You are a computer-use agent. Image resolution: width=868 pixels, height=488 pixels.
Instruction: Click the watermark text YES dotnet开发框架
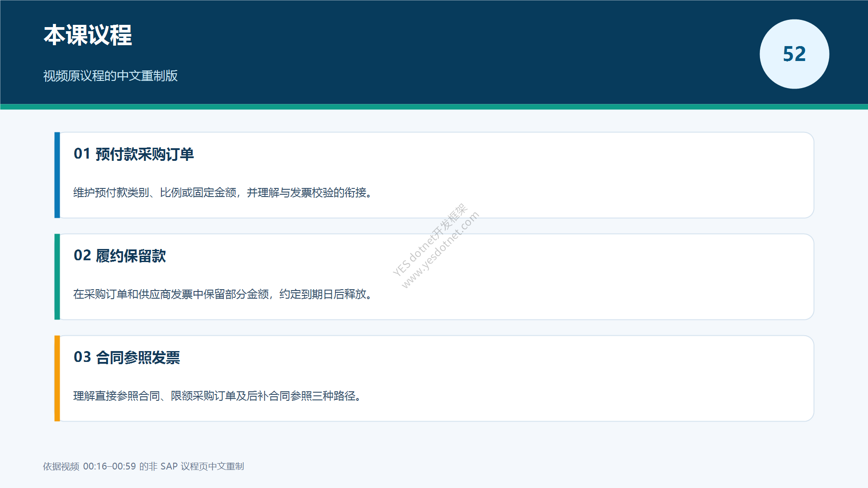[429, 239]
